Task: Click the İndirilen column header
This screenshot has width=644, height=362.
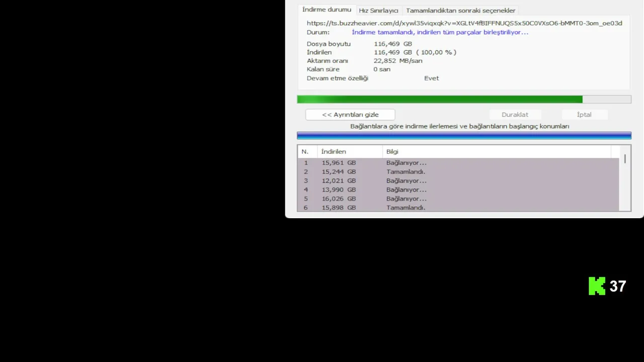Action: pos(350,151)
